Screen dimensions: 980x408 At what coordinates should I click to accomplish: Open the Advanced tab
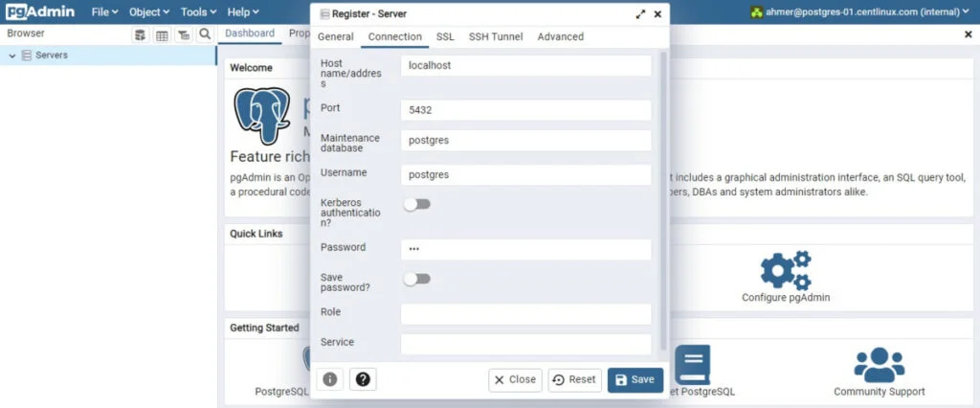click(x=560, y=37)
